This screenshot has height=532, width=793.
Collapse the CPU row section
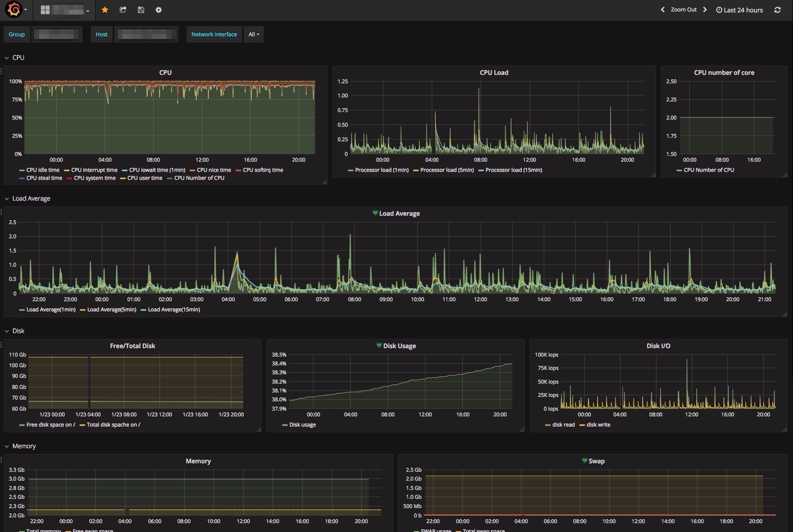point(18,58)
